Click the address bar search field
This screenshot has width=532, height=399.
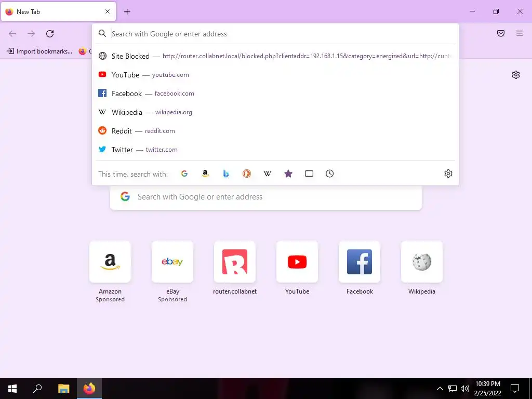pyautogui.click(x=275, y=34)
